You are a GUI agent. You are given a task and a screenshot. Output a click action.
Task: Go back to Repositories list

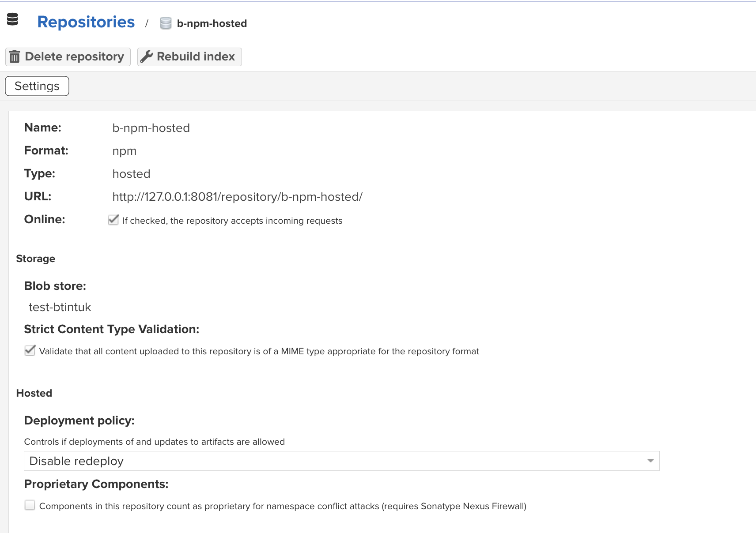[x=86, y=22]
